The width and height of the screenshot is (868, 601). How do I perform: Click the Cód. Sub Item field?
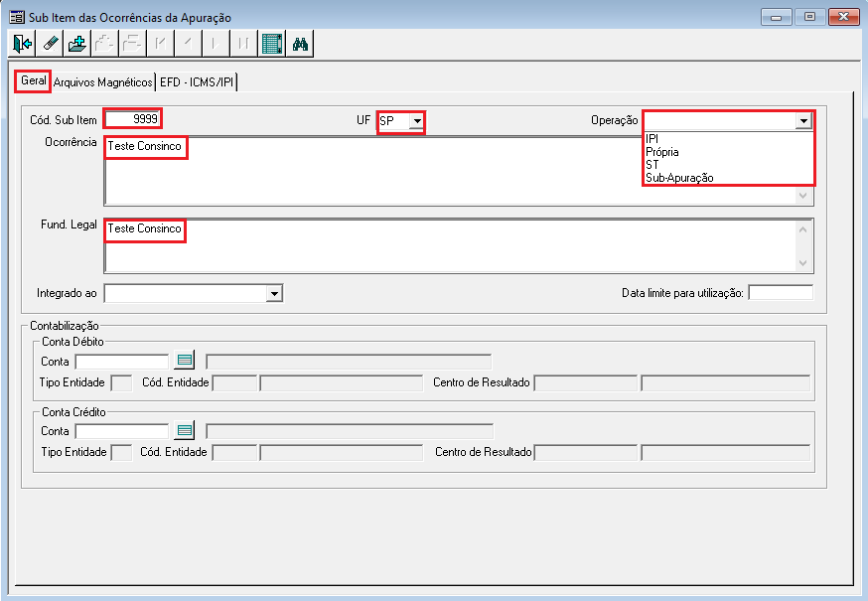[x=132, y=118]
